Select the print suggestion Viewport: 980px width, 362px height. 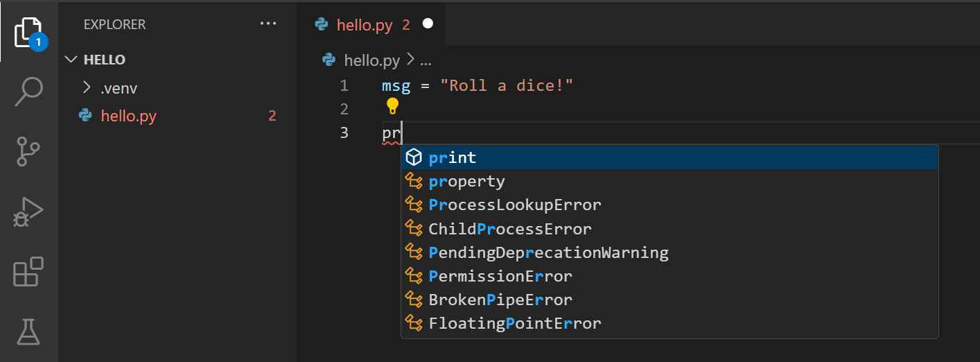click(x=453, y=158)
